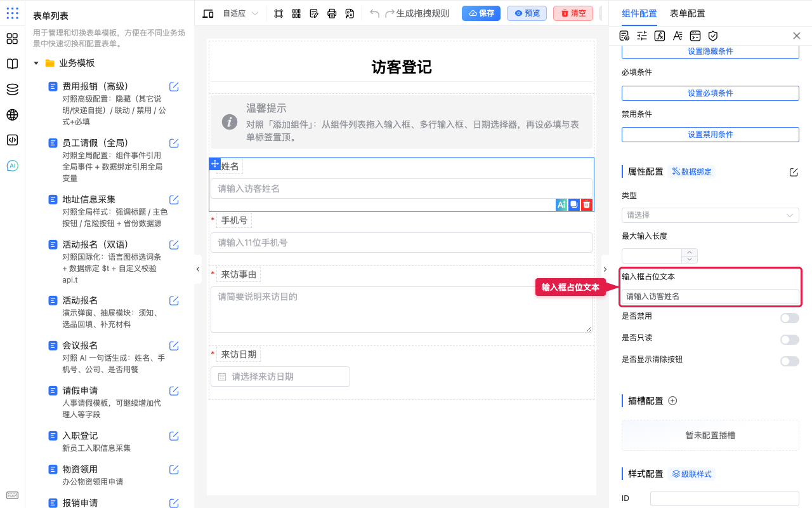
Task: Click the shield validation icon in config panel
Action: 713,36
